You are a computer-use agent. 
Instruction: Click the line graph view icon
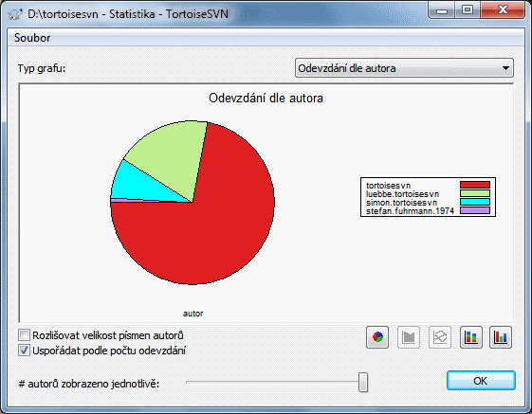tap(440, 337)
